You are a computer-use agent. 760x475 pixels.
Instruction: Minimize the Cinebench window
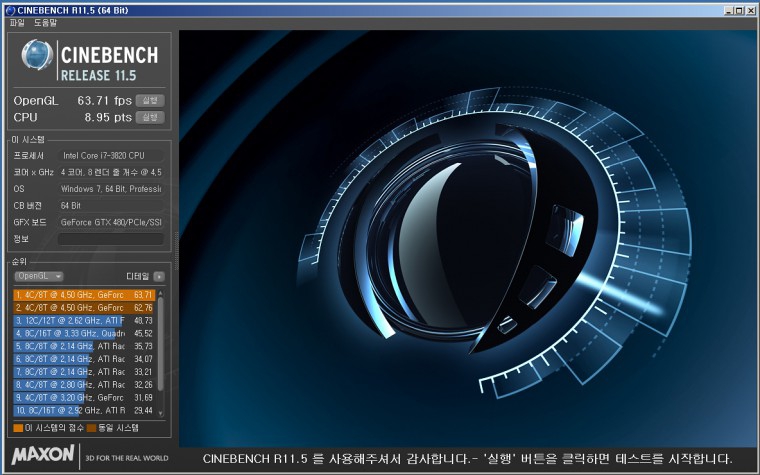pos(729,10)
